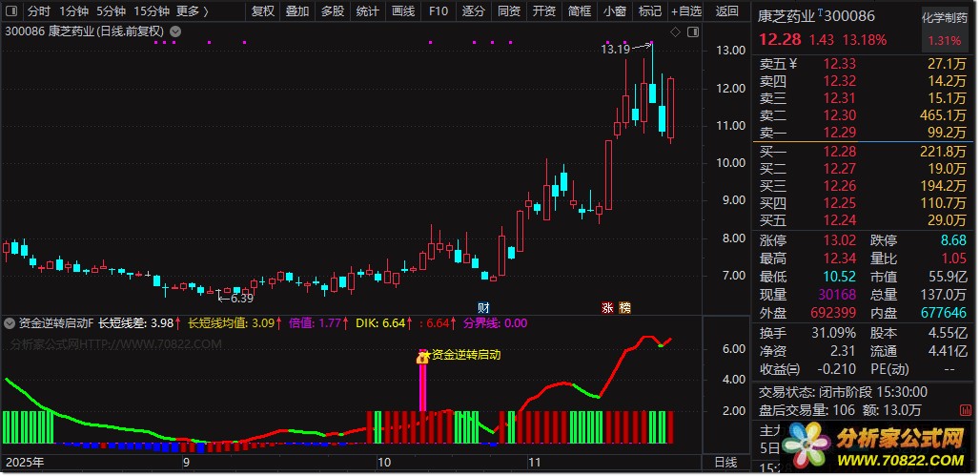Click the blue T marker beside 康芝药业
This screenshot has width=980, height=476.
(822, 11)
